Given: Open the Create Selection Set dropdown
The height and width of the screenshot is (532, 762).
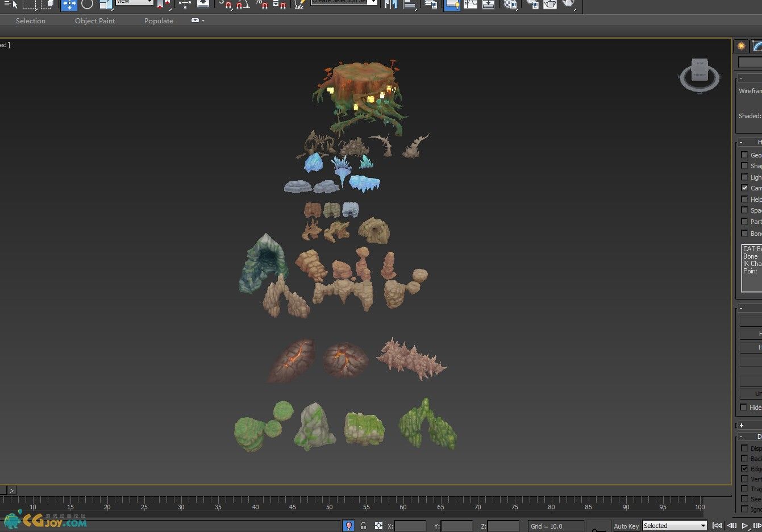Looking at the screenshot, I should point(344,2).
